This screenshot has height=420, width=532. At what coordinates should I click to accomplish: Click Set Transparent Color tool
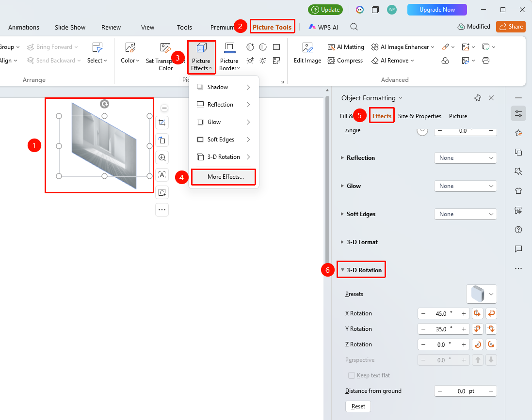(x=165, y=57)
